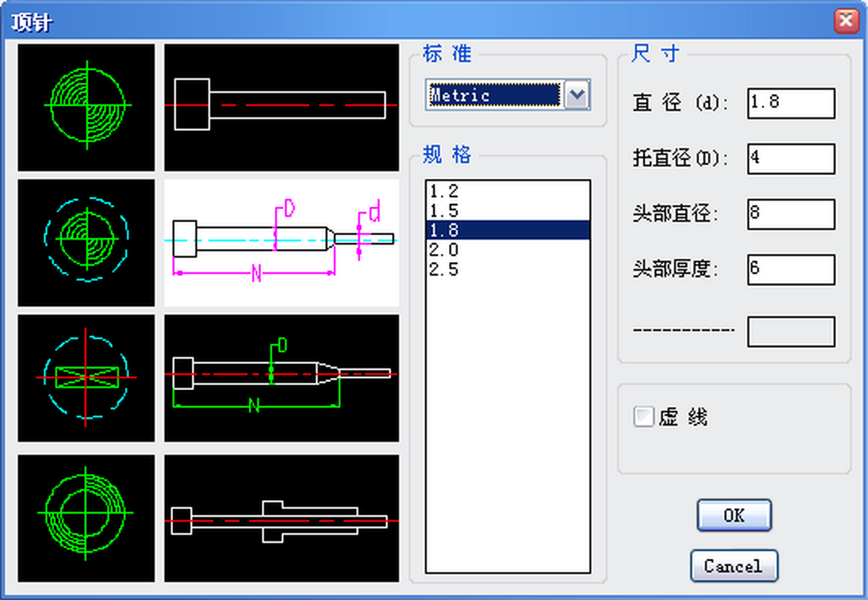Screen dimensions: 868x600
Task: Click the diameter (d) input field
Action: [791, 103]
